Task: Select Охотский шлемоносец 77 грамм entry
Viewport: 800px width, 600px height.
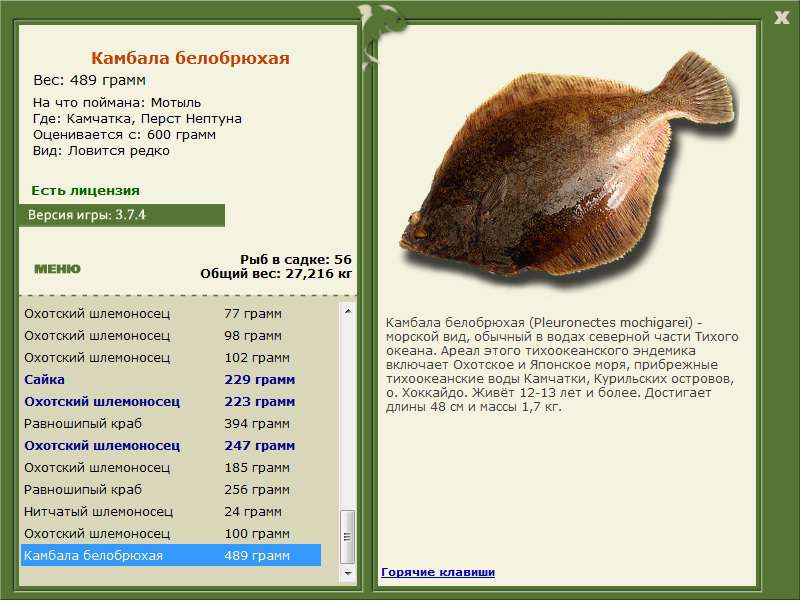Action: click(171, 314)
